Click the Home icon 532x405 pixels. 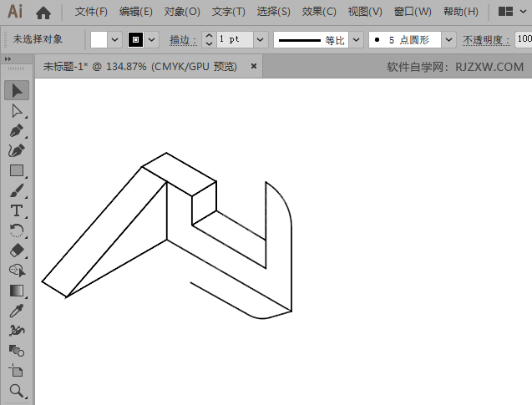(43, 13)
